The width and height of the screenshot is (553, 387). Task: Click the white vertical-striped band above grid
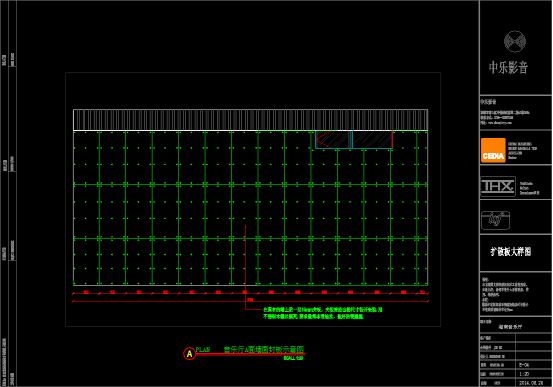[x=250, y=120]
